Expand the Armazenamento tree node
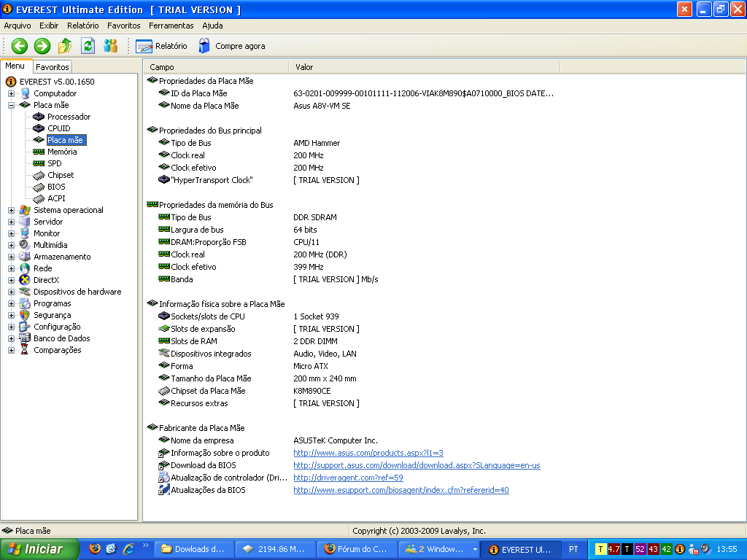This screenshot has height=560, width=747. [12, 257]
